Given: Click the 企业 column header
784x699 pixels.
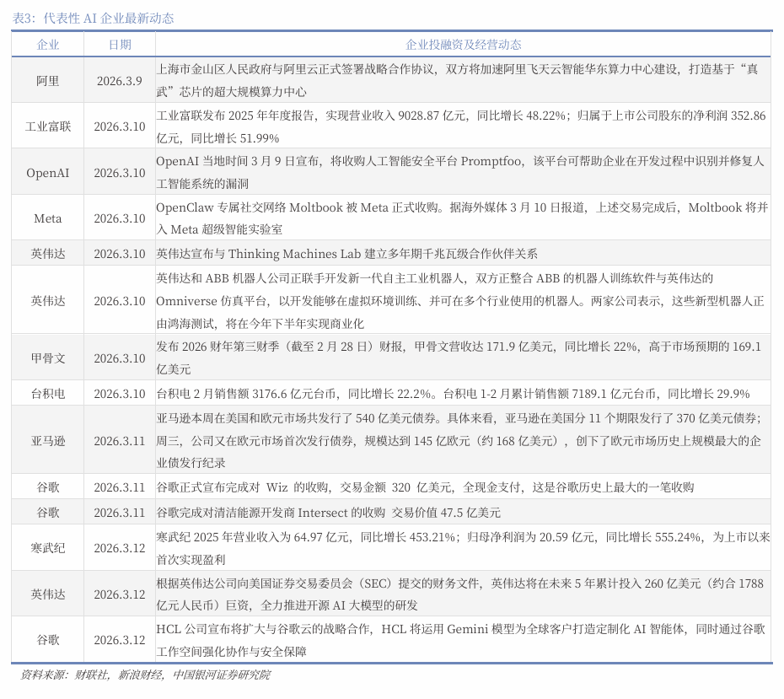Looking at the screenshot, I should pos(48,45).
